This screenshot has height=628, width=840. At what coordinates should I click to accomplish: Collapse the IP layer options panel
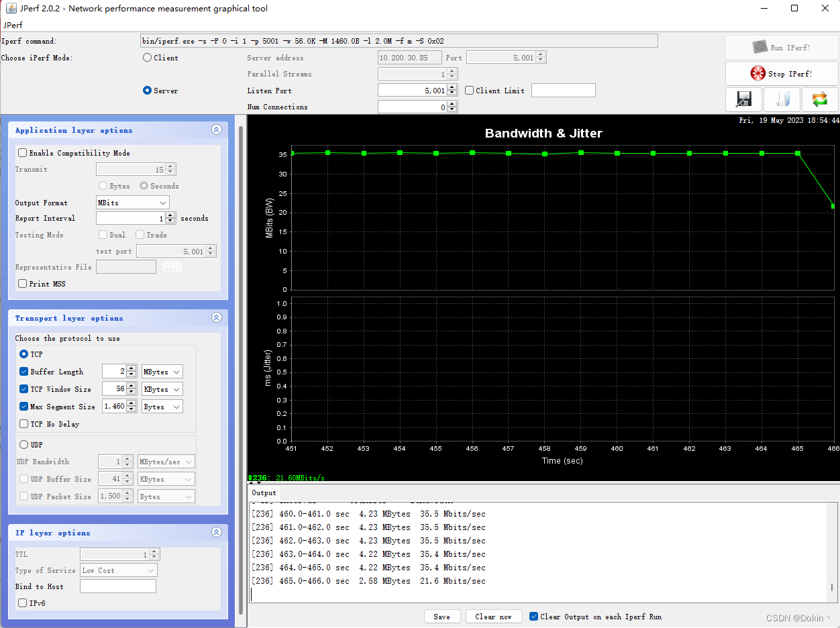click(216, 533)
